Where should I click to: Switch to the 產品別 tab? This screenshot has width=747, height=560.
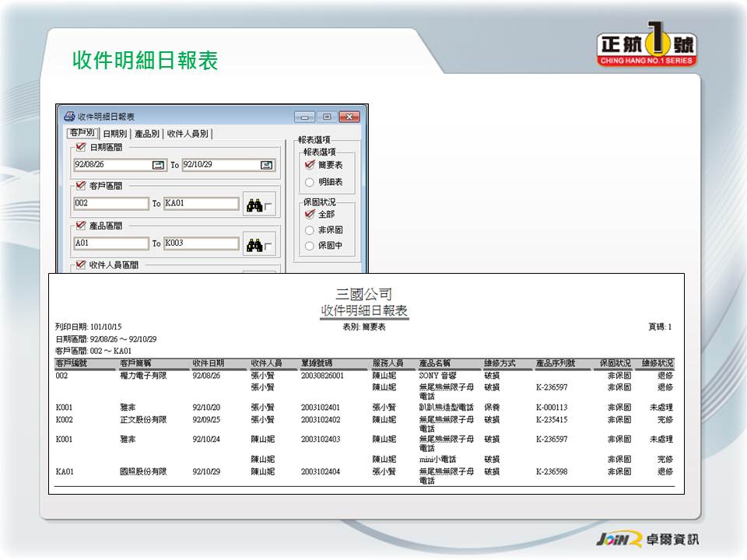tap(146, 134)
